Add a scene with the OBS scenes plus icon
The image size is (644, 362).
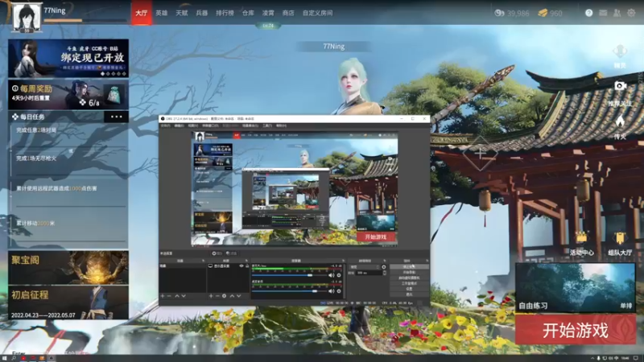tap(163, 296)
